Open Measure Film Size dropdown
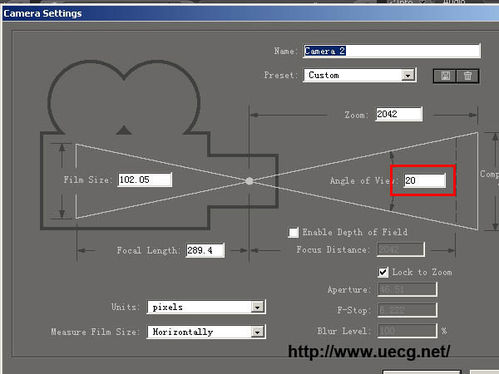This screenshot has height=374, width=499. [206, 332]
